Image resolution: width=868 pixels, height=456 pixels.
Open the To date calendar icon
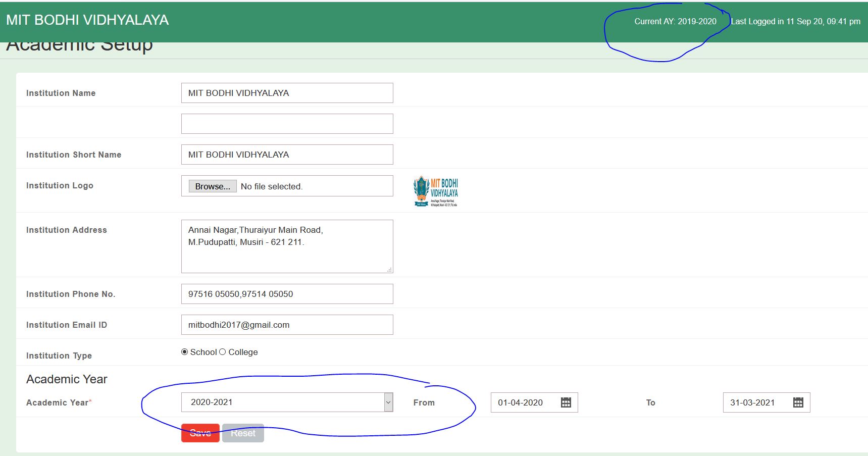(x=798, y=402)
